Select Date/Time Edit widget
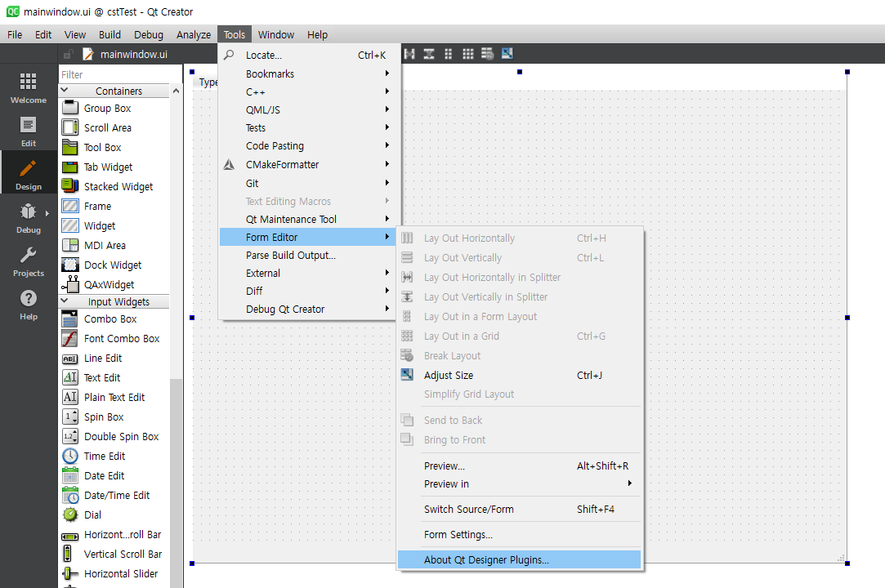885x588 pixels. [x=114, y=496]
